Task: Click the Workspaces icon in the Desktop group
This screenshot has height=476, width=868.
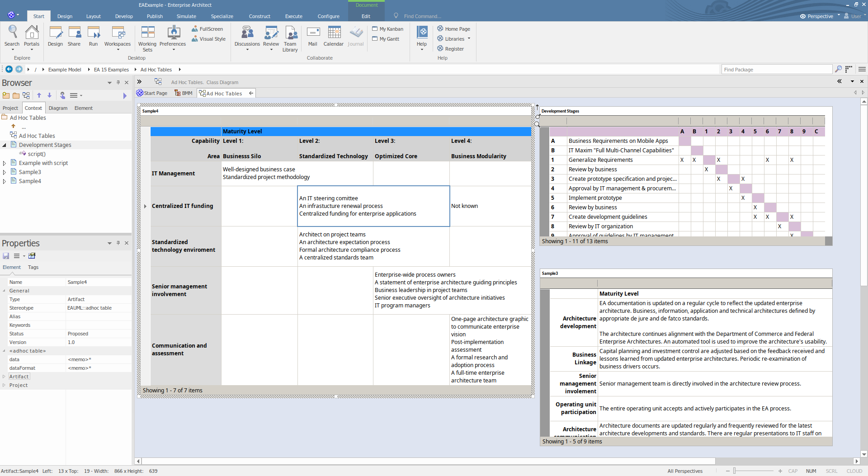Action: pyautogui.click(x=118, y=36)
